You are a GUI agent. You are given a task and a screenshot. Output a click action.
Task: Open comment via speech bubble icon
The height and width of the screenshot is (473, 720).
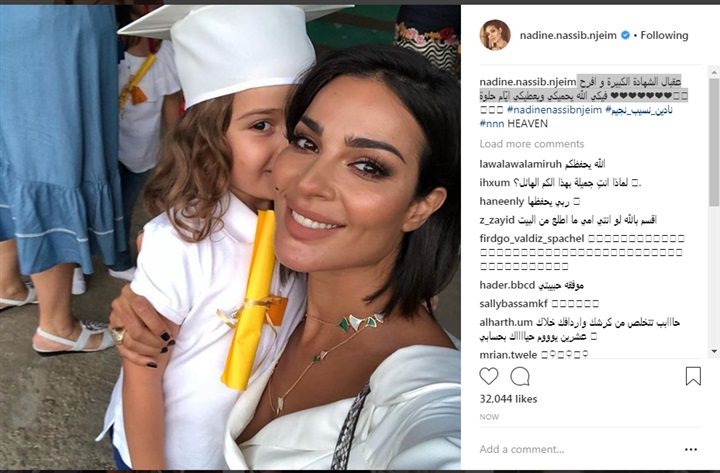click(520, 377)
